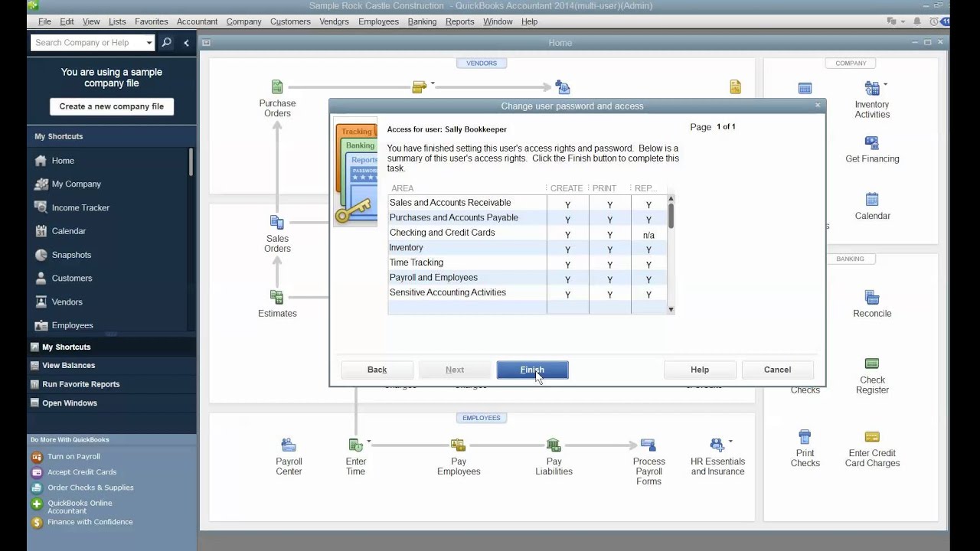Select Sales and Accounts Receivable row
This screenshot has width=980, height=551.
click(x=528, y=203)
